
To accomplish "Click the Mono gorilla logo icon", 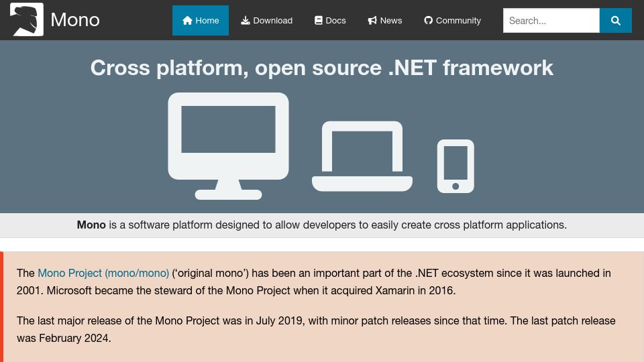I will tap(27, 19).
